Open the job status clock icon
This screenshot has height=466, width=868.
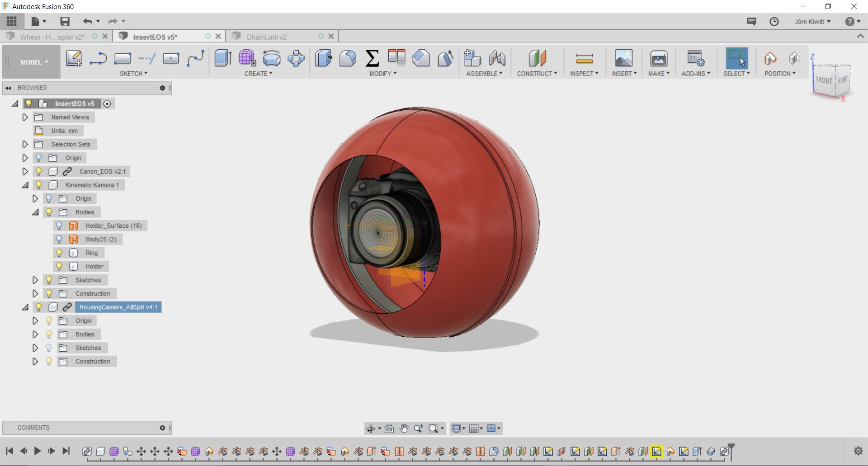774,21
